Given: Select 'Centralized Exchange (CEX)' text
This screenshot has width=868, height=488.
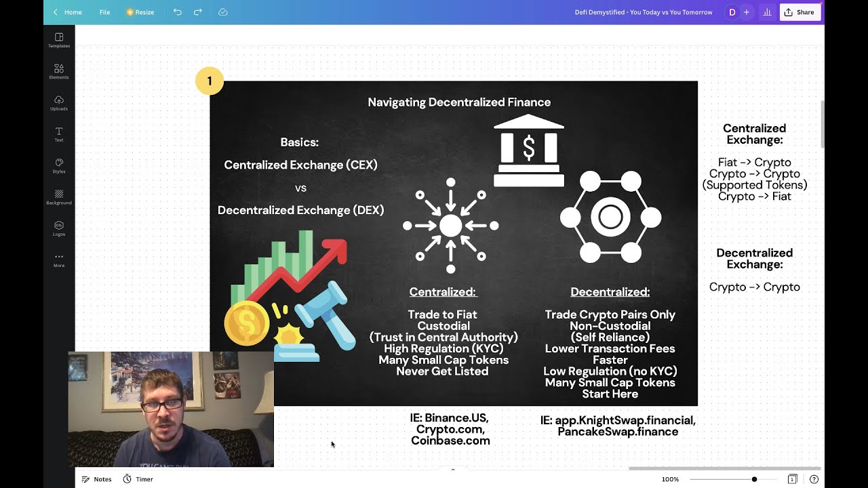Looking at the screenshot, I should click(x=301, y=165).
